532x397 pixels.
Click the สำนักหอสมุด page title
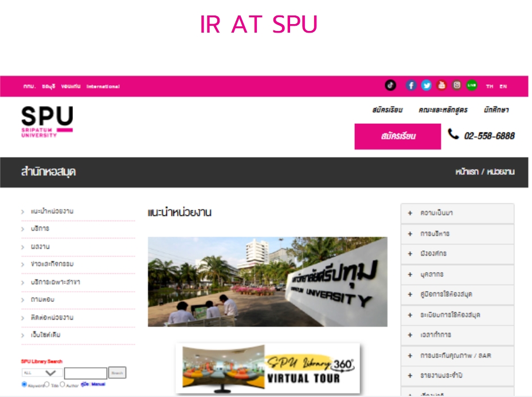click(48, 172)
